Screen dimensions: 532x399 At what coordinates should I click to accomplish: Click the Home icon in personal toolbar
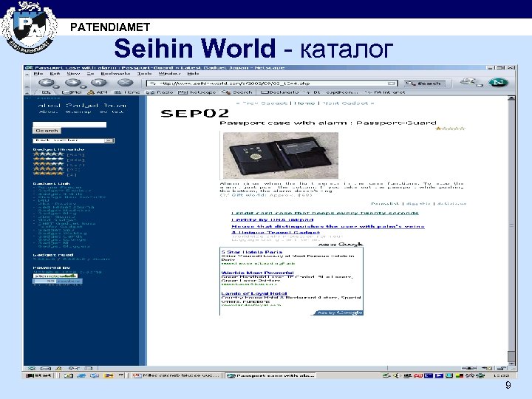(x=127, y=93)
